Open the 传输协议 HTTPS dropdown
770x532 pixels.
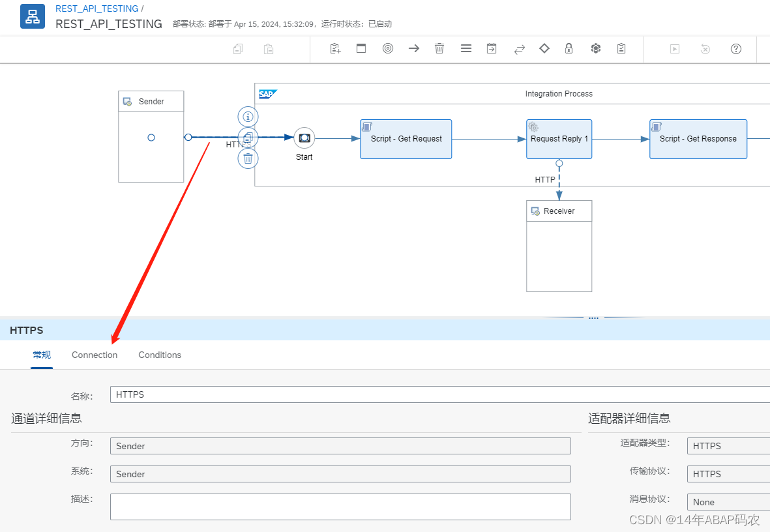pos(727,474)
